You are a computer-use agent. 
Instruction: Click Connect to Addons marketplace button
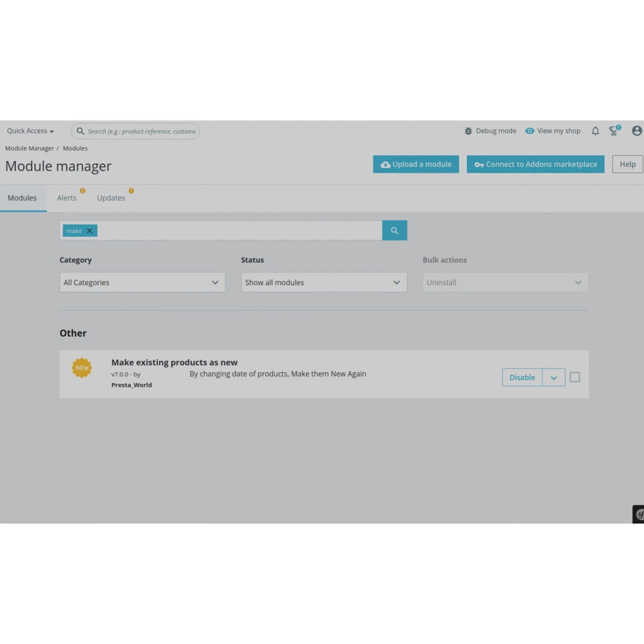pyautogui.click(x=535, y=164)
